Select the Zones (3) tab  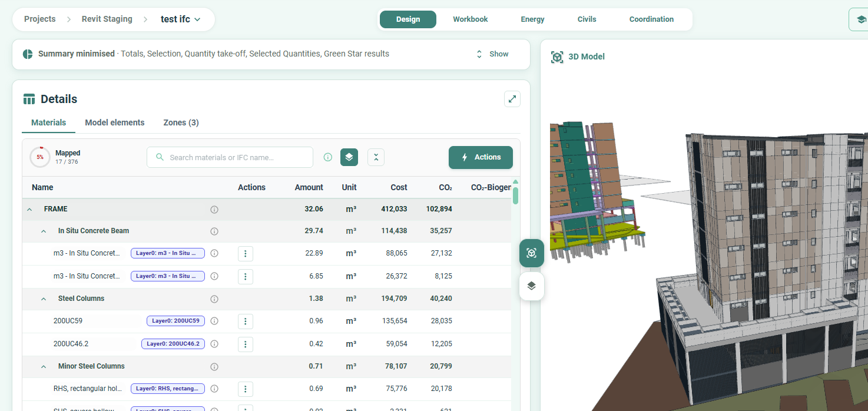pyautogui.click(x=181, y=122)
